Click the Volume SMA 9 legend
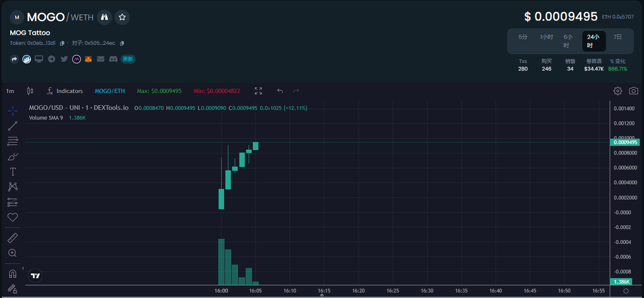 pyautogui.click(x=46, y=117)
